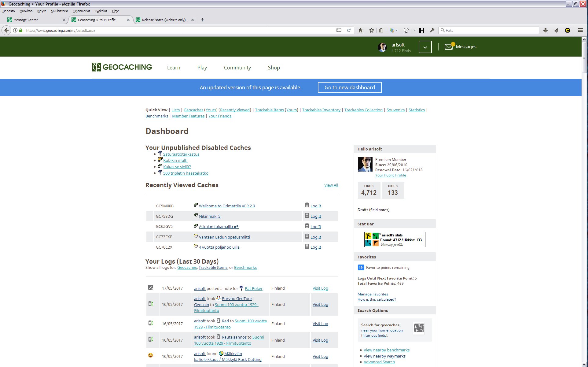
Task: Open the Play navigation menu
Action: [x=202, y=68]
